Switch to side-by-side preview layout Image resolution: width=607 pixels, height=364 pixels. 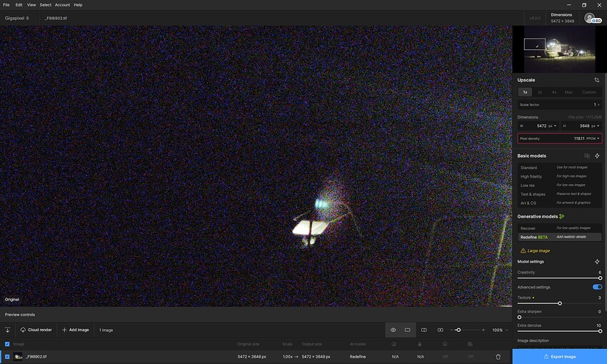(440, 330)
